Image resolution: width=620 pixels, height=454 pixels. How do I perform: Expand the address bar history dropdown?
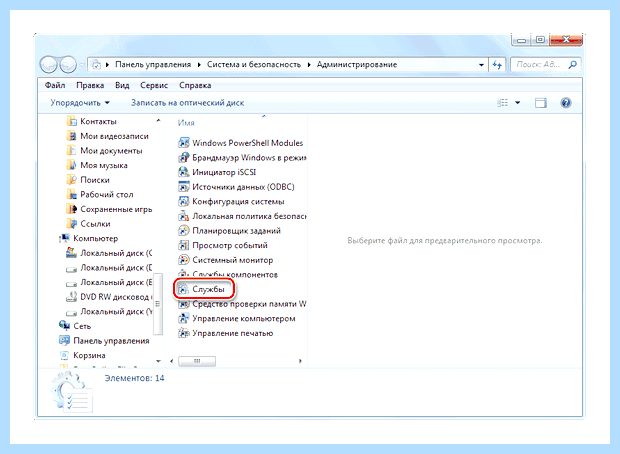(481, 64)
